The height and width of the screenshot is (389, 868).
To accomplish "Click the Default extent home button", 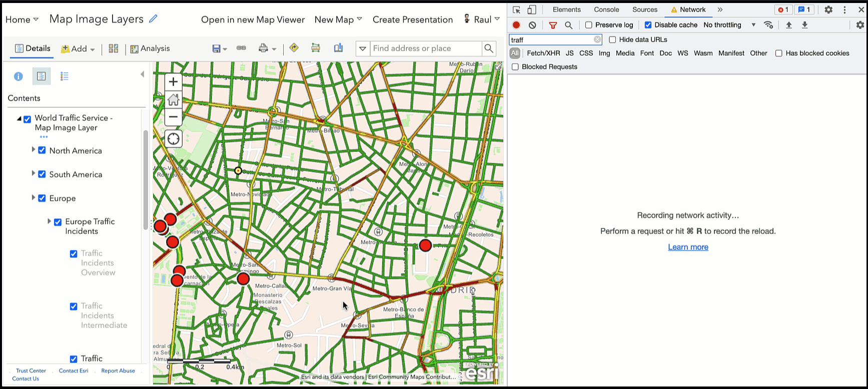I will click(x=173, y=100).
